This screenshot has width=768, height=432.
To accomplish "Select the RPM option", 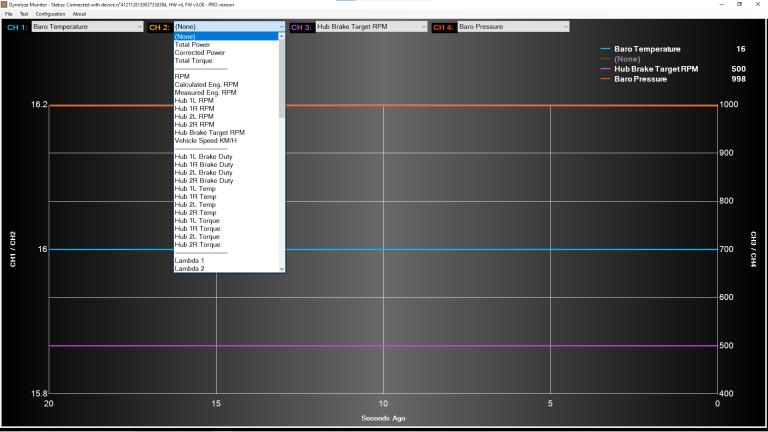I will [226, 77].
